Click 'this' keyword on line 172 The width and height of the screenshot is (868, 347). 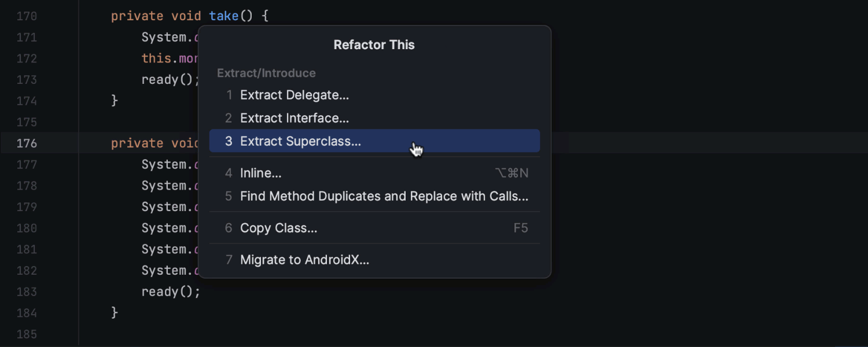(156, 58)
